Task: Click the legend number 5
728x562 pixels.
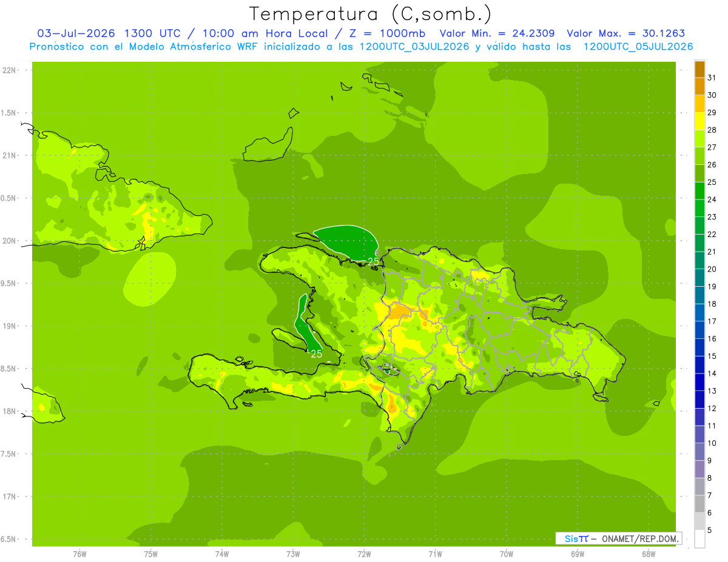Action: click(x=710, y=530)
